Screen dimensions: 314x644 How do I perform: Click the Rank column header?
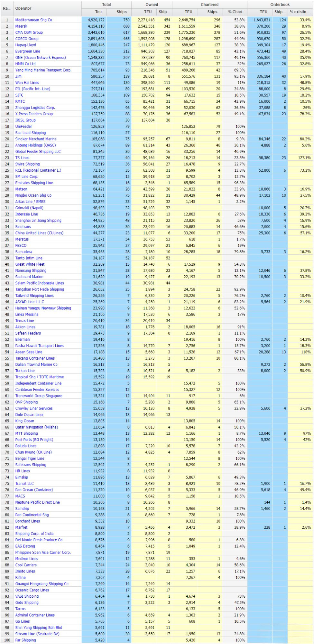point(7,8)
